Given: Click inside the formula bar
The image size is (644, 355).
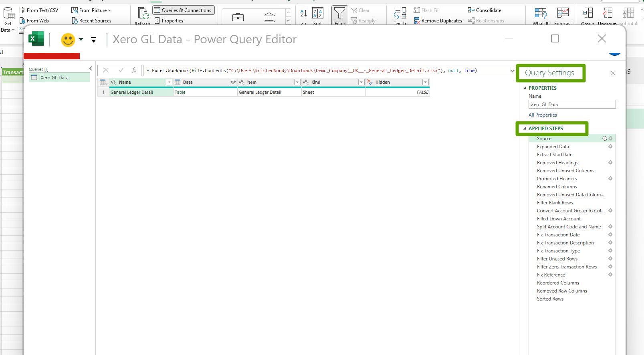Looking at the screenshot, I should (x=326, y=71).
